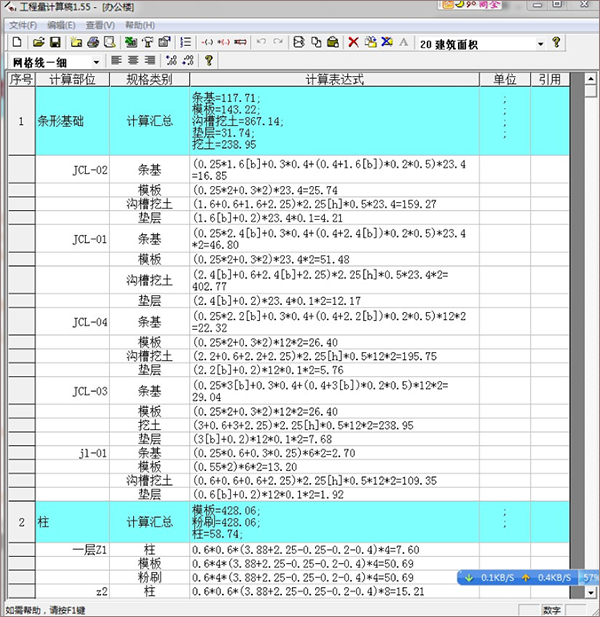Screen dimensions: 600x617
Task: Click the vertical scrollbar up arrow
Action: 591,79
